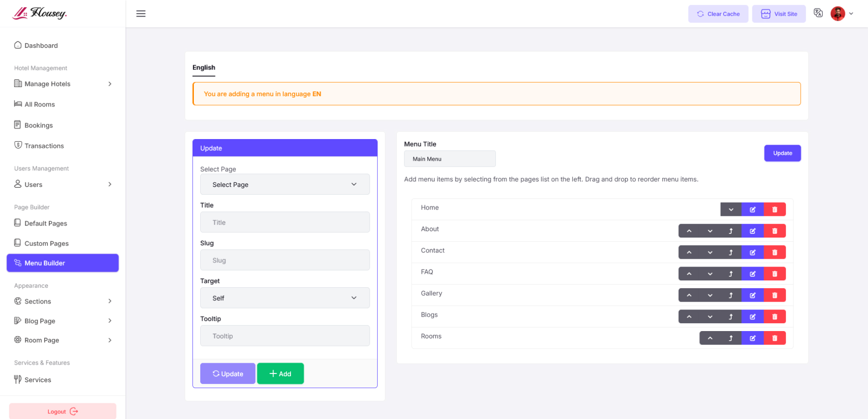
Task: Click the Visit Site button
Action: [779, 14]
